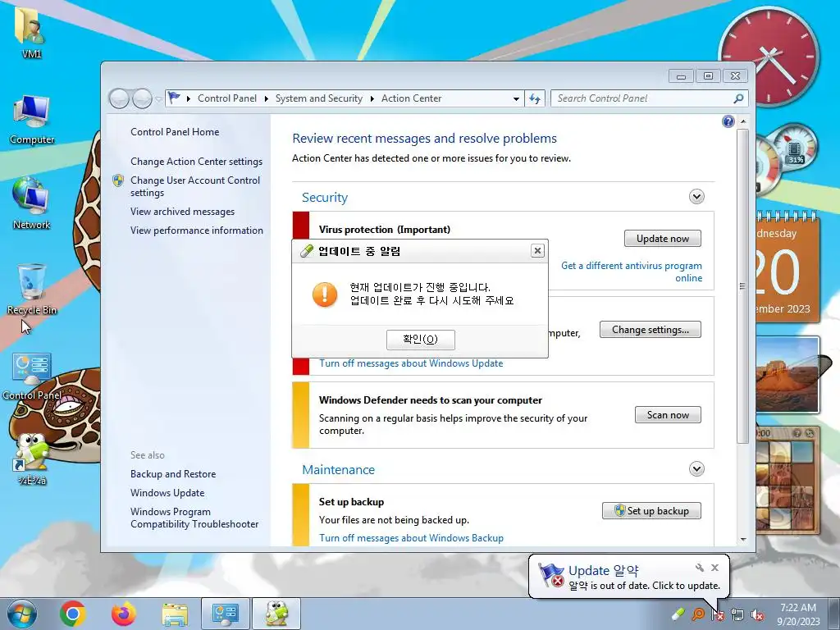
Task: Switch to Alyac taskbar window
Action: tap(276, 614)
